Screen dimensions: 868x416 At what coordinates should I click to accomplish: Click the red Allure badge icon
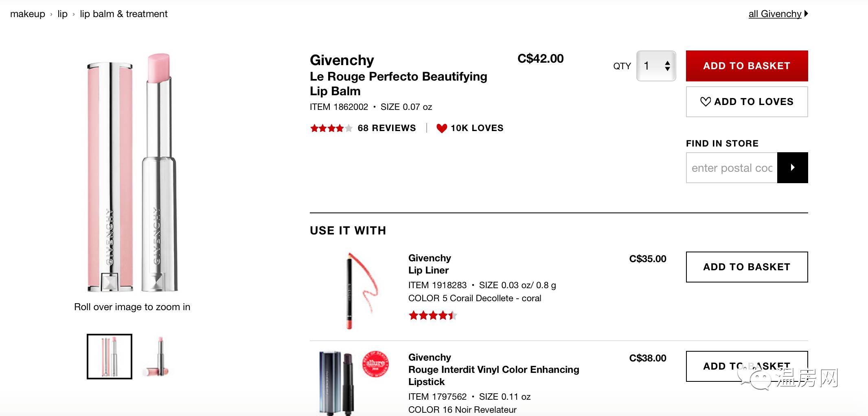(x=375, y=364)
